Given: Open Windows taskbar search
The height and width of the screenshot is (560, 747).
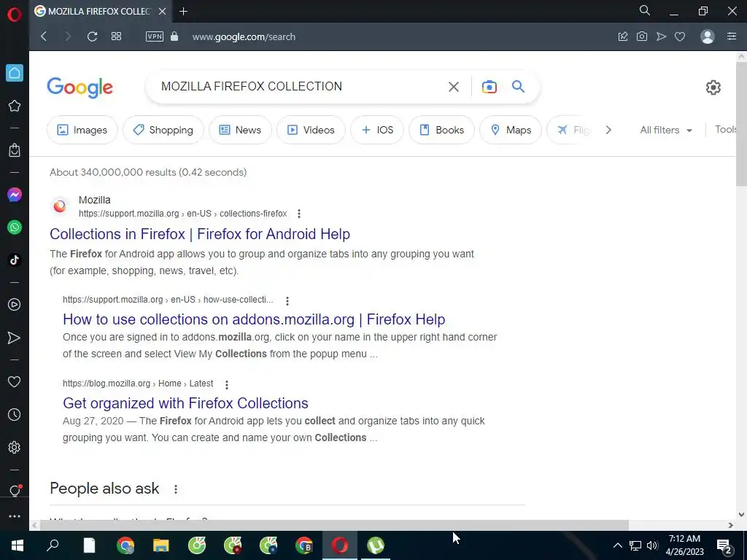Looking at the screenshot, I should tap(53, 545).
